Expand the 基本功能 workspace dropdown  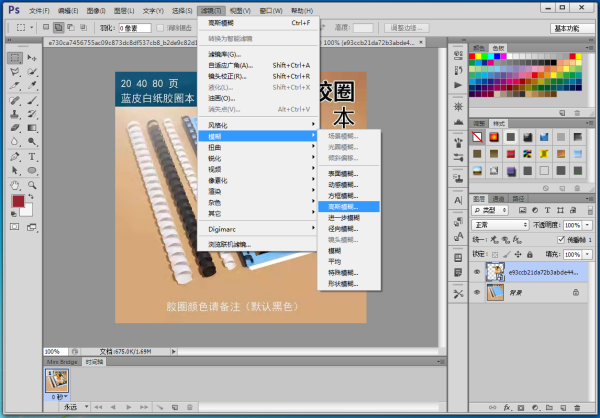[x=571, y=29]
